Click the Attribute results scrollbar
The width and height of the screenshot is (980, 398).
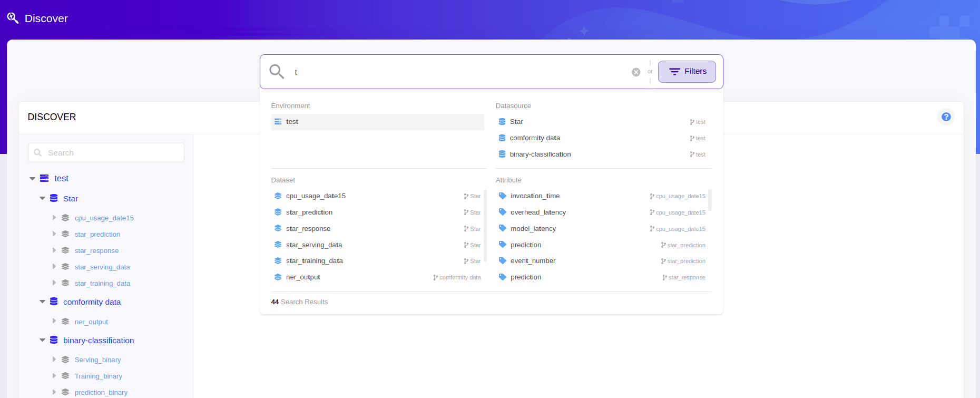pos(710,200)
